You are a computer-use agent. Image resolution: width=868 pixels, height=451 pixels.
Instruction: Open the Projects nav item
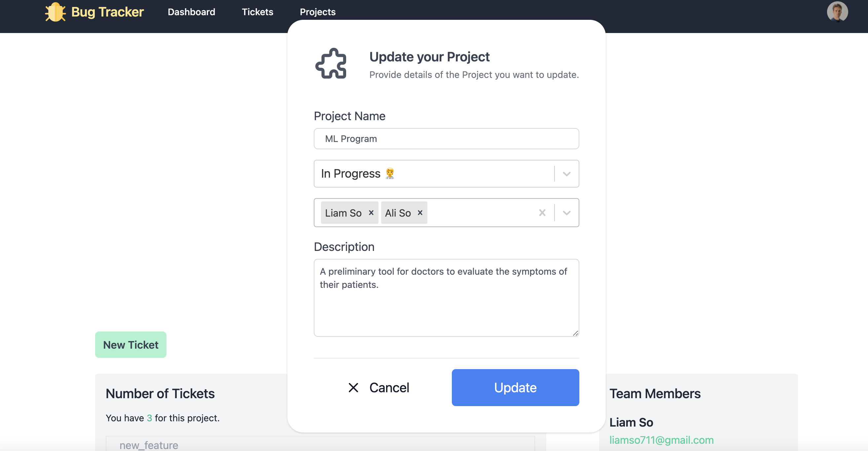(x=317, y=12)
